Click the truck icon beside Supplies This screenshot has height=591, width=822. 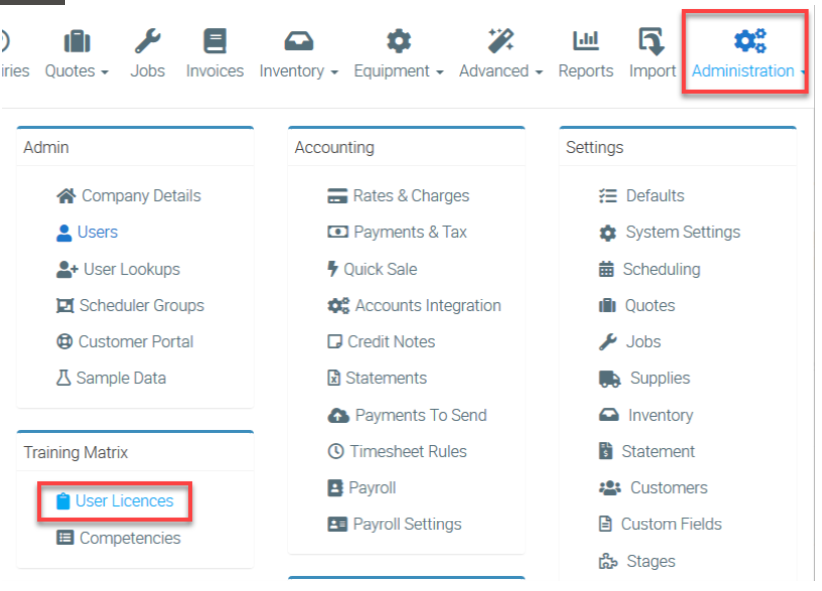click(609, 378)
